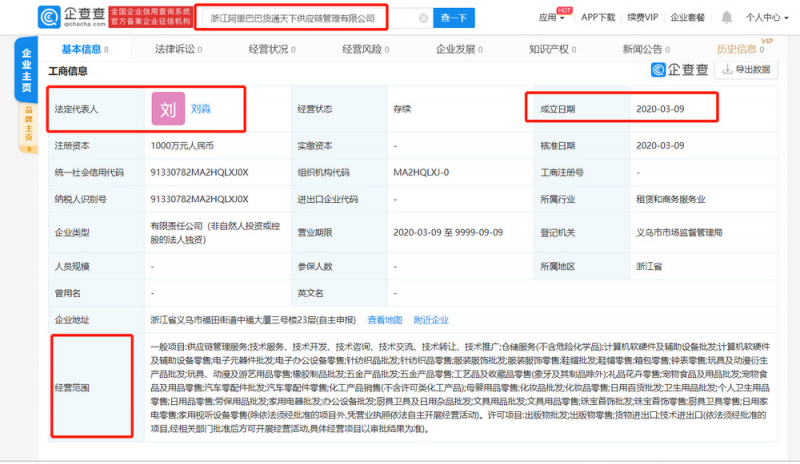Image resolution: width=800 pixels, height=464 pixels.
Task: Switch to the 经营风险 tab
Action: pos(365,49)
